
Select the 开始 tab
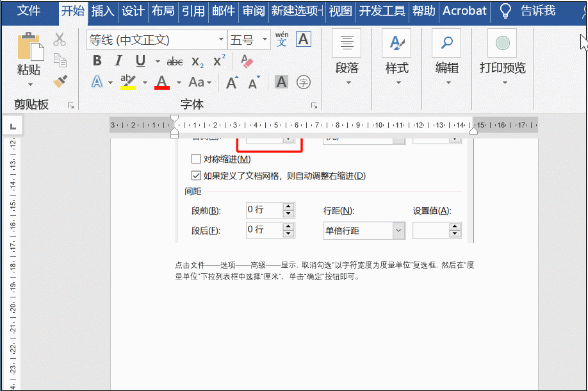tap(73, 11)
